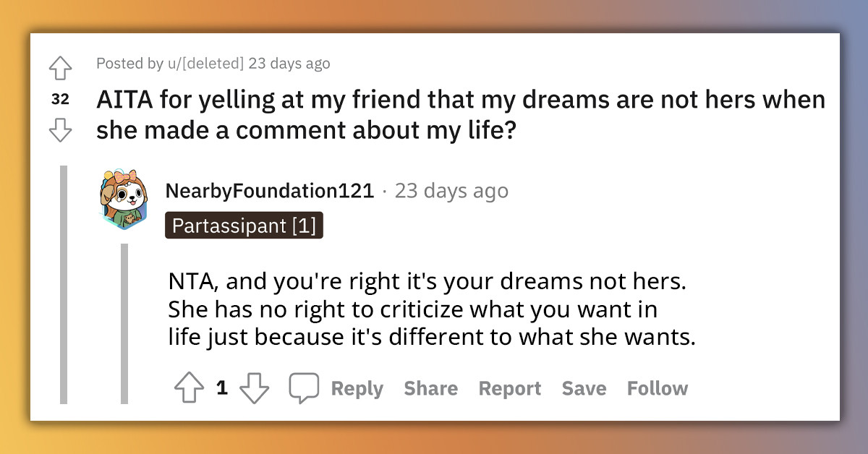Open the Reply option

pos(355,388)
